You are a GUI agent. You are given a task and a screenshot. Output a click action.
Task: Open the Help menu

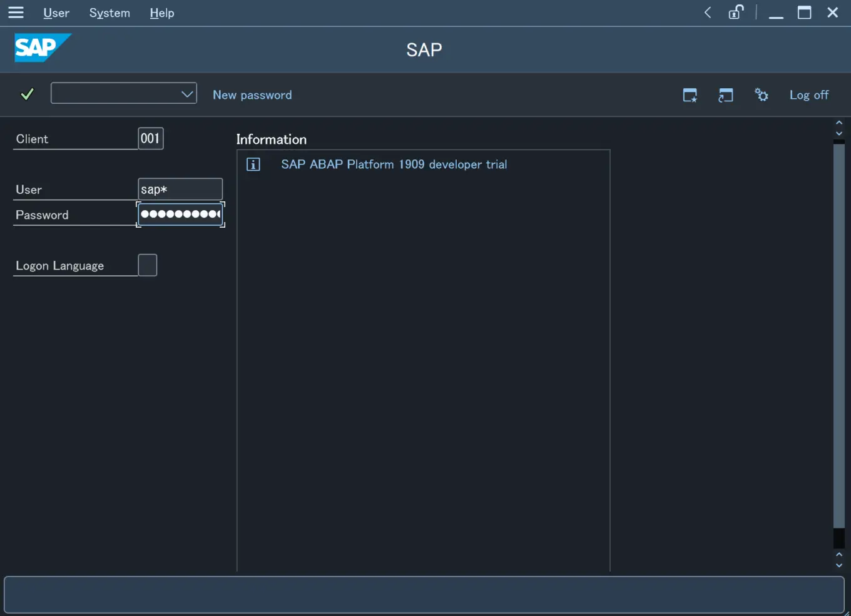point(162,13)
